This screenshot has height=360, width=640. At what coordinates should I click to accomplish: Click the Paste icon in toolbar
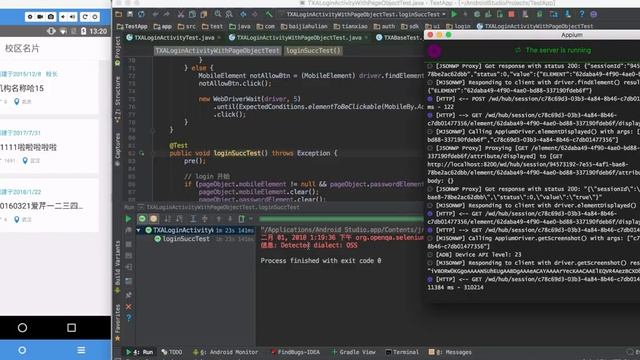tap(203, 14)
